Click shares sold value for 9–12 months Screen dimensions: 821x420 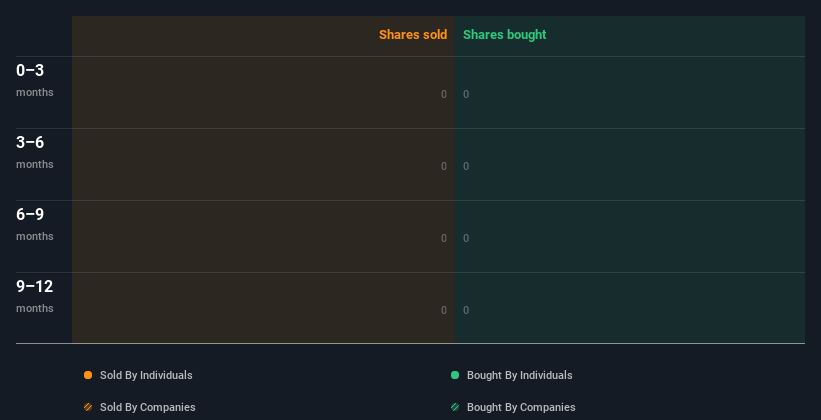click(x=444, y=310)
